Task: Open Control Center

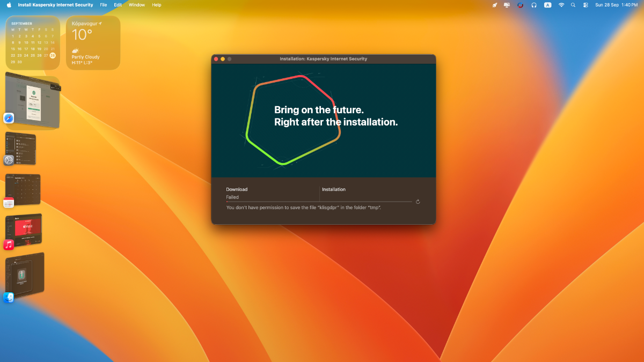Action: pos(585,5)
